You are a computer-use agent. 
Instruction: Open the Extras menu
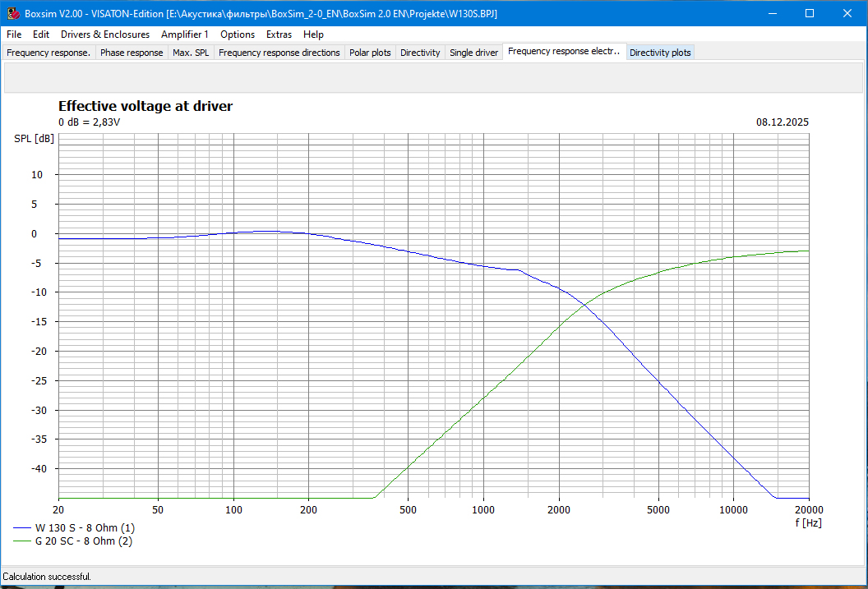(x=279, y=35)
